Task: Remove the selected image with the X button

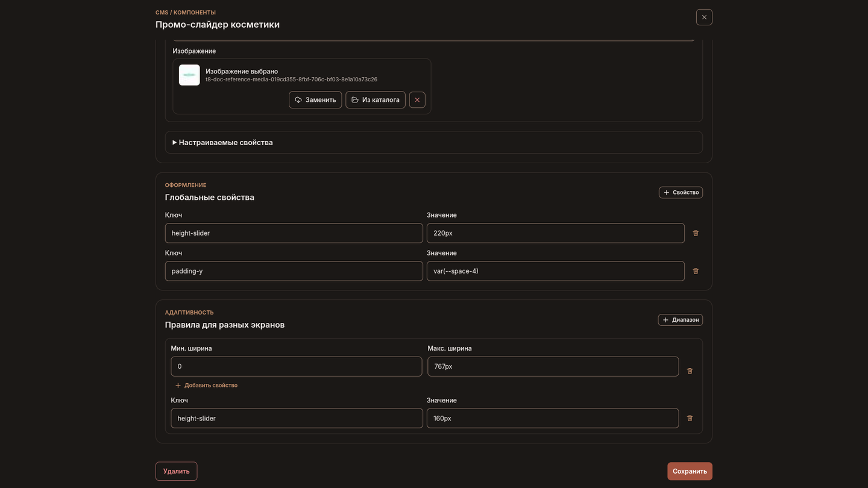Action: [x=417, y=100]
